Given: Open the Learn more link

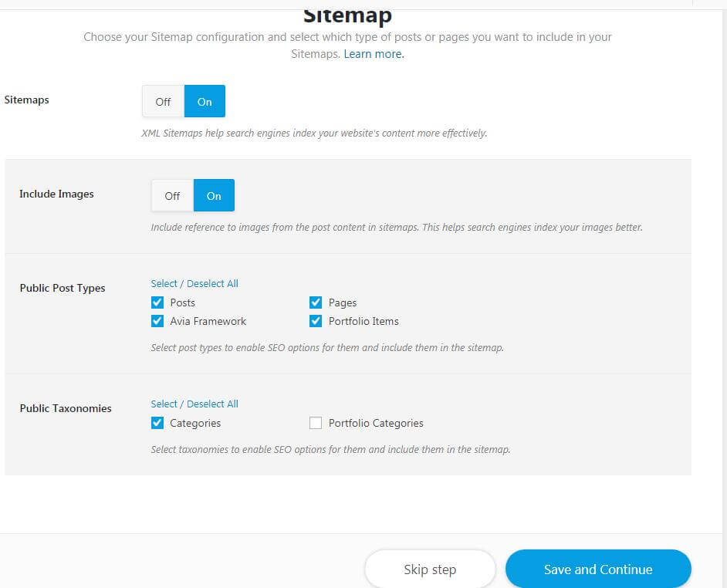Looking at the screenshot, I should click(374, 54).
